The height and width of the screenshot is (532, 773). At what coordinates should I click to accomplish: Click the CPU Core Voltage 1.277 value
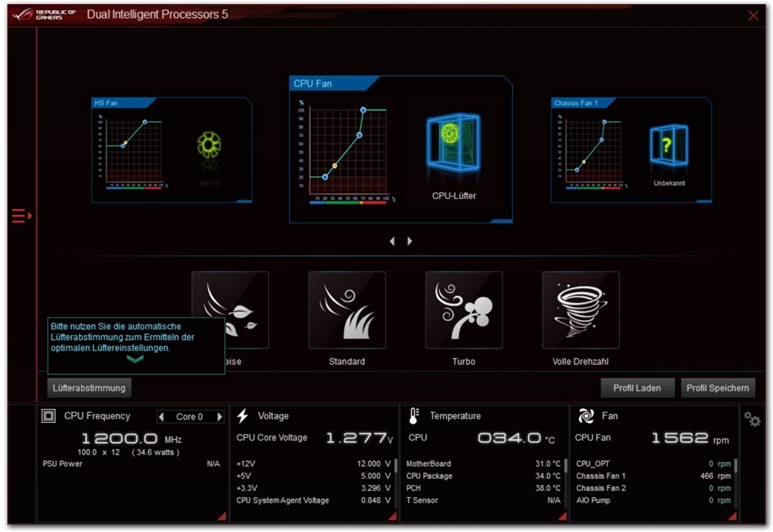359,438
